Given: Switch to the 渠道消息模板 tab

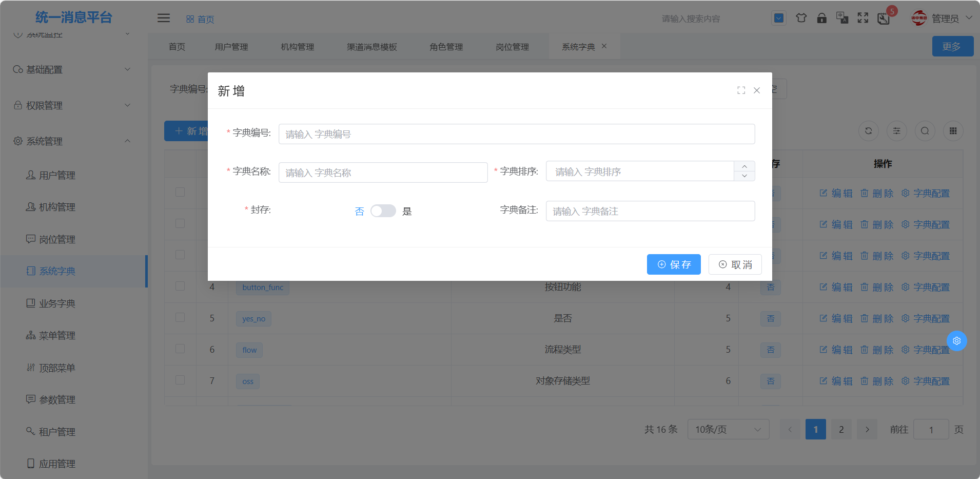Looking at the screenshot, I should 372,47.
